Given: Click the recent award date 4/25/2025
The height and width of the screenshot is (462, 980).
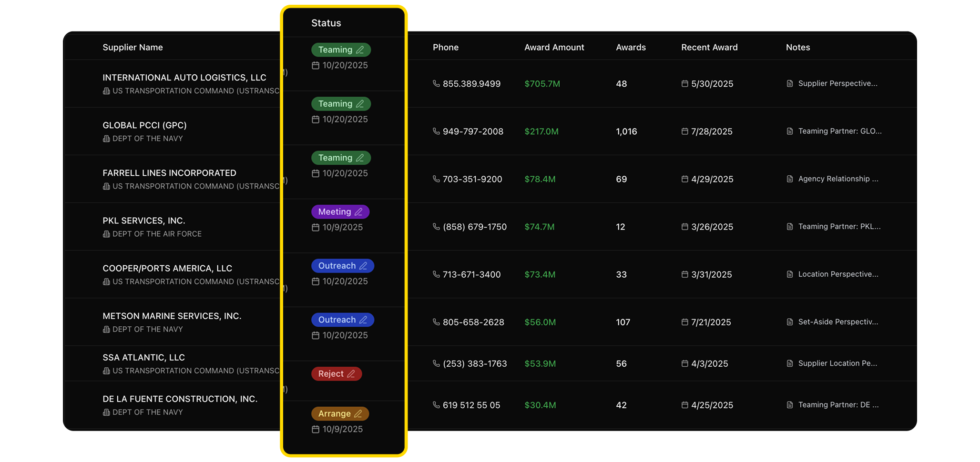Looking at the screenshot, I should [x=712, y=405].
